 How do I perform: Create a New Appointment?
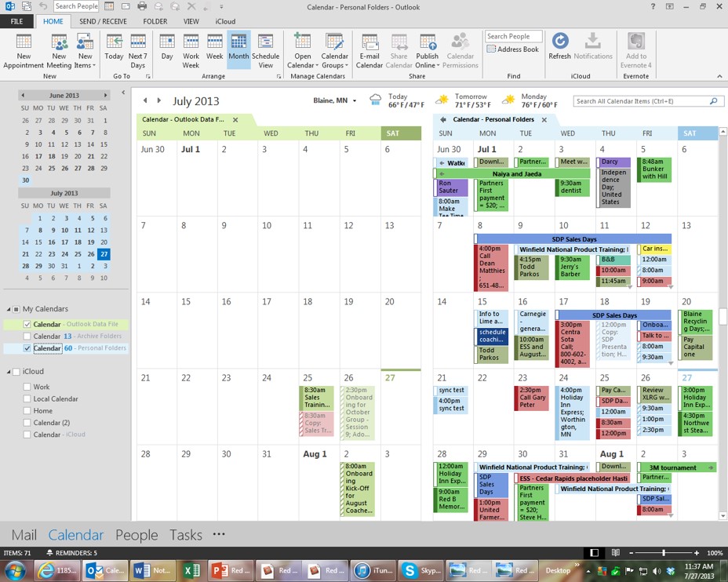pos(24,51)
